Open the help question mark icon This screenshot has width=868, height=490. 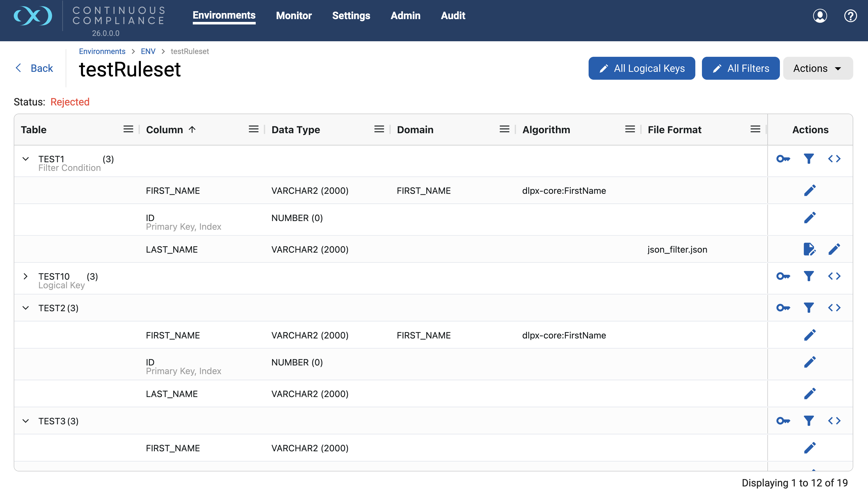point(850,16)
